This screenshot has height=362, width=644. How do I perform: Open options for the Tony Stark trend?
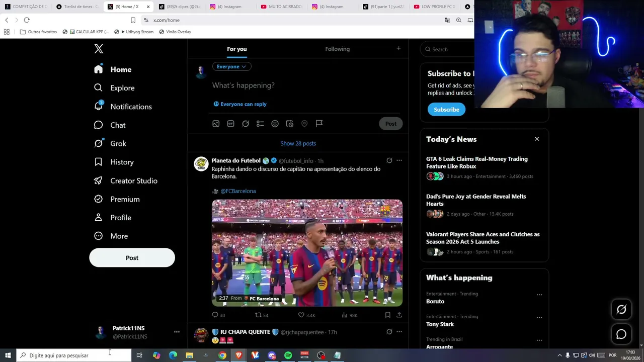point(539,317)
